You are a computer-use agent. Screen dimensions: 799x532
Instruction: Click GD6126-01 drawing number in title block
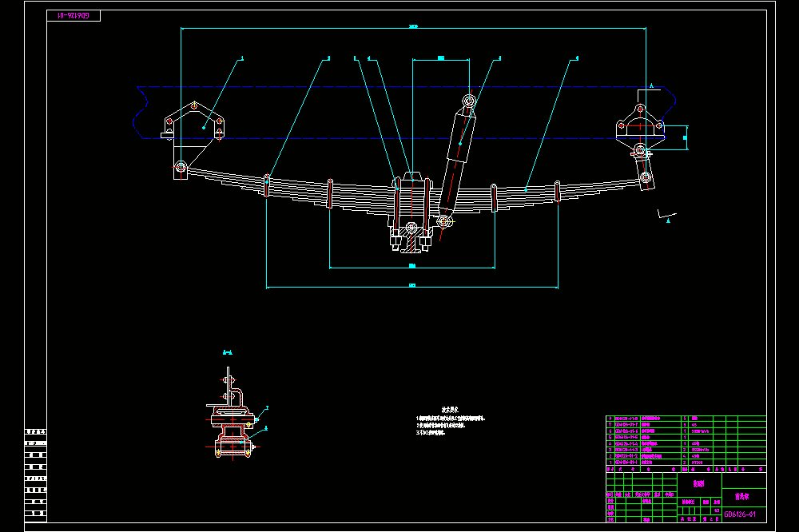click(739, 514)
